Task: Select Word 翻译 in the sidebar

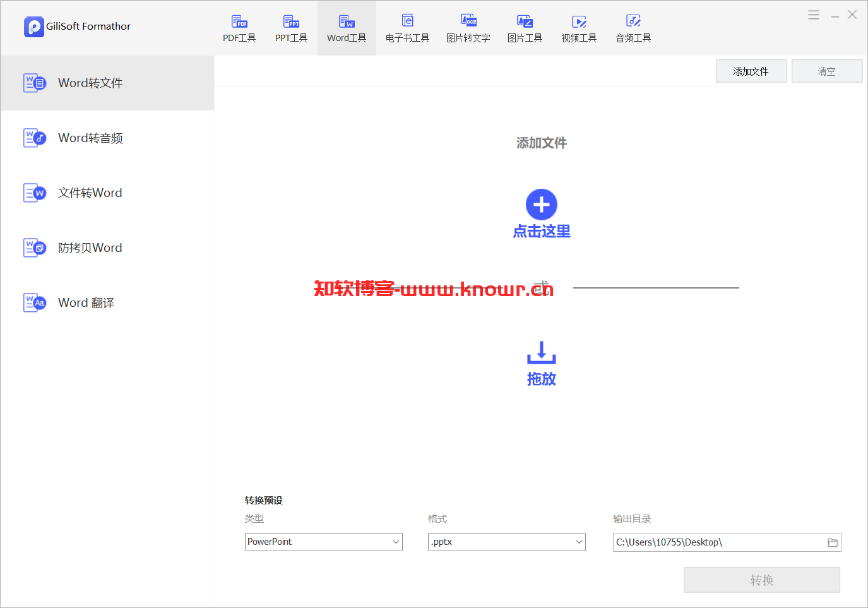Action: click(x=107, y=302)
